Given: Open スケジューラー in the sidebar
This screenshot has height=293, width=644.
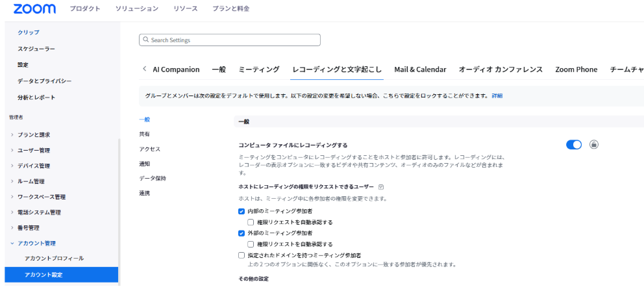Looking at the screenshot, I should point(36,49).
